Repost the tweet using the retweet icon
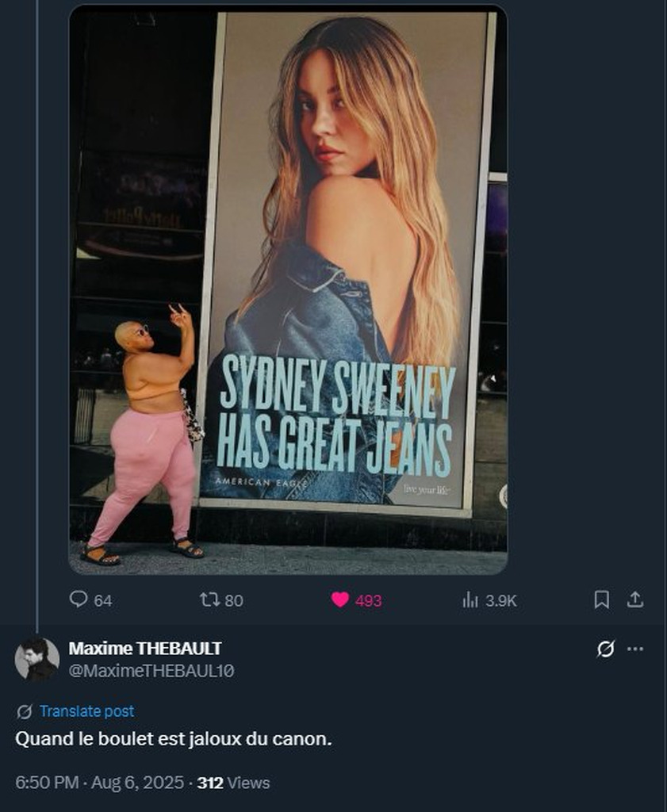This screenshot has height=812, width=667. [x=209, y=599]
